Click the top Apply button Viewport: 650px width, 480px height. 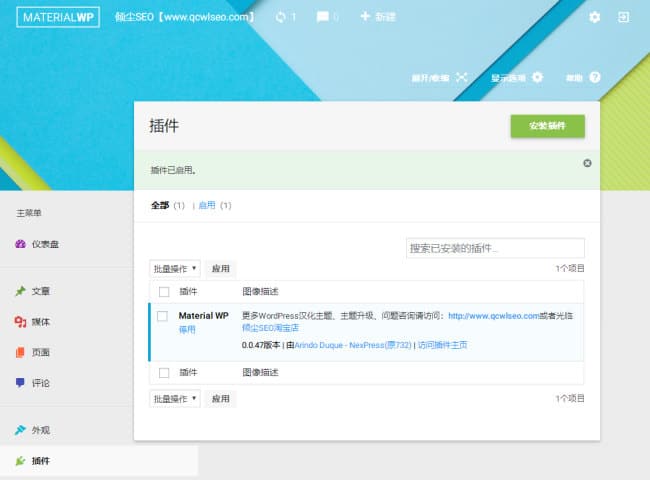pyautogui.click(x=221, y=269)
